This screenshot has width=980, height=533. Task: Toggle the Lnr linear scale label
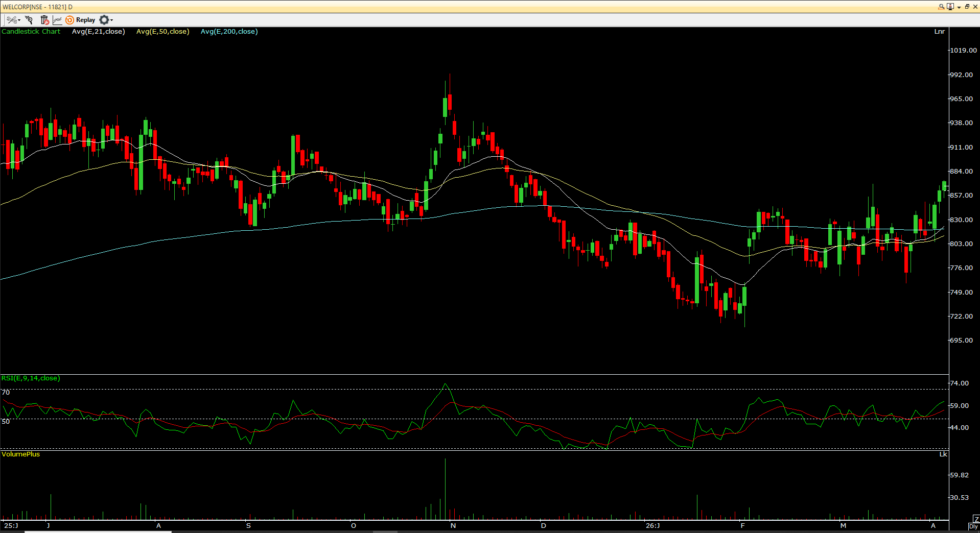point(940,31)
